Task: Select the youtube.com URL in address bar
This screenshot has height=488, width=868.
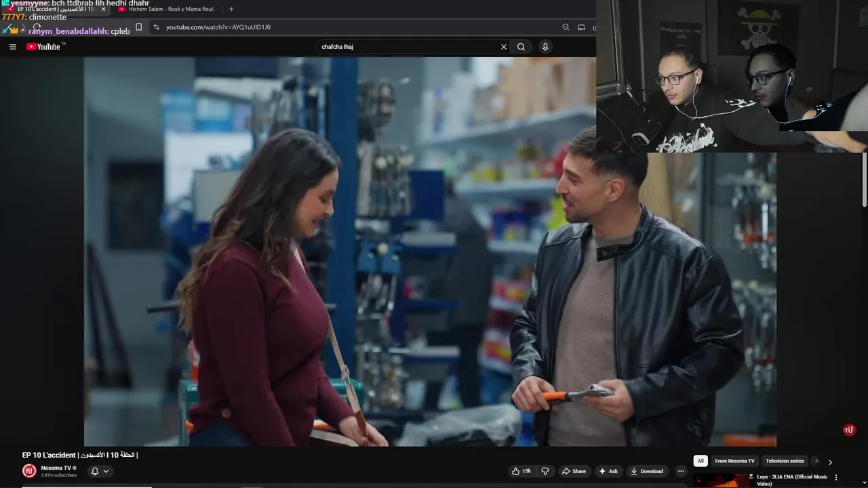Action: pyautogui.click(x=218, y=27)
